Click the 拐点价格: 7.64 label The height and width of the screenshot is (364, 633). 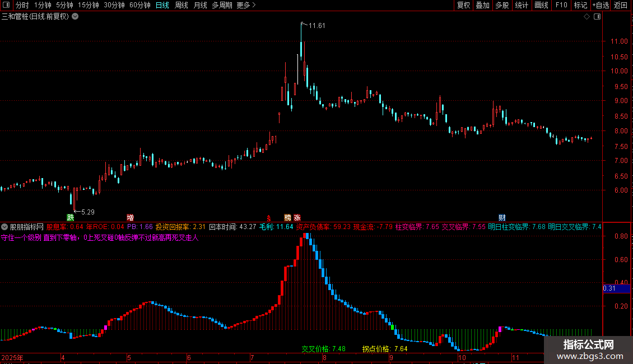[385, 349]
